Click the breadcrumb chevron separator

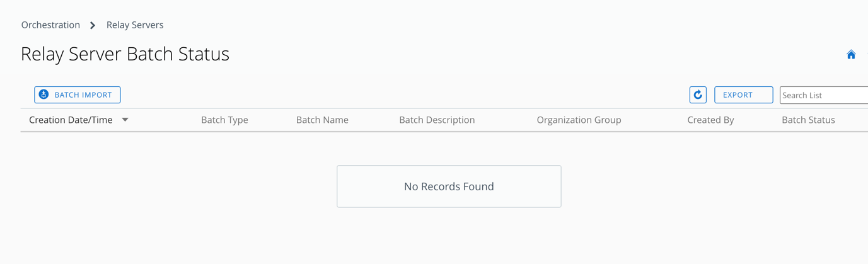(93, 25)
